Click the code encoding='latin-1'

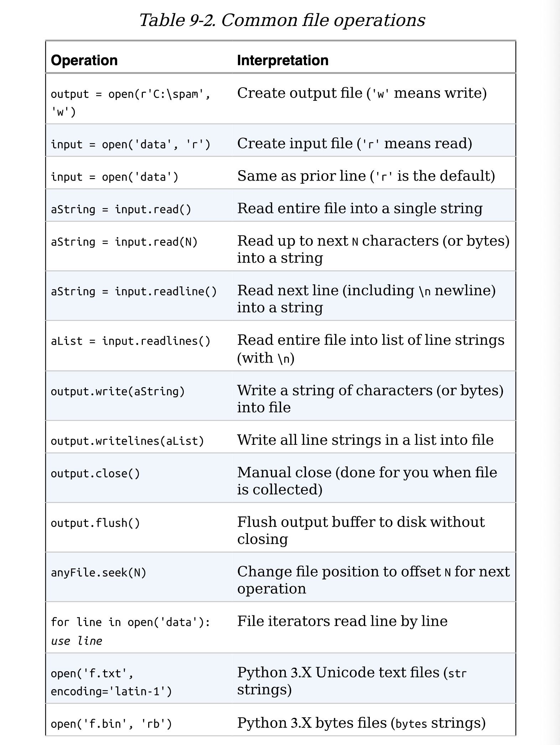112,691
